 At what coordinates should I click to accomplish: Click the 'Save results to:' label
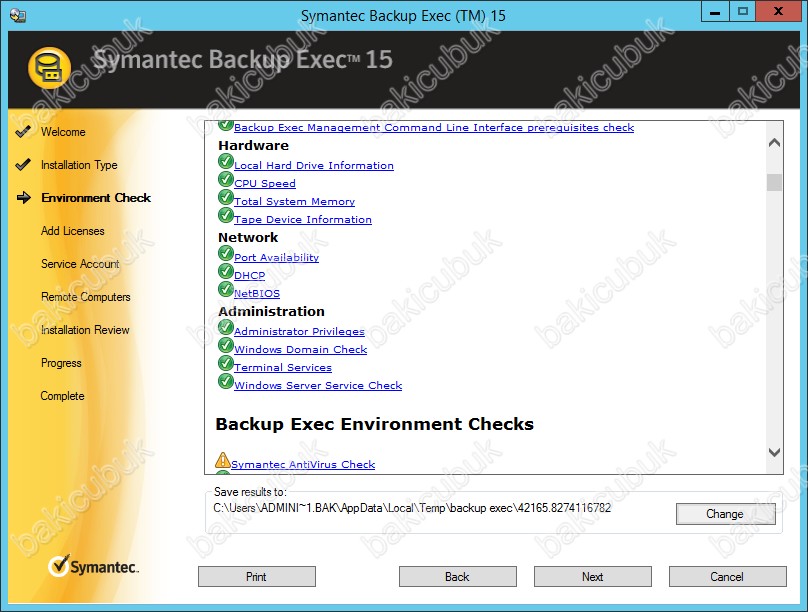250,492
